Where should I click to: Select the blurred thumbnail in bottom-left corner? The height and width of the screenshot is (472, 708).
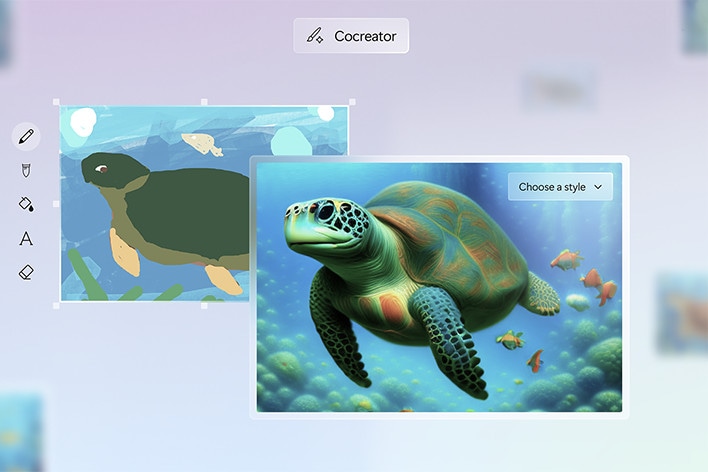[20, 432]
